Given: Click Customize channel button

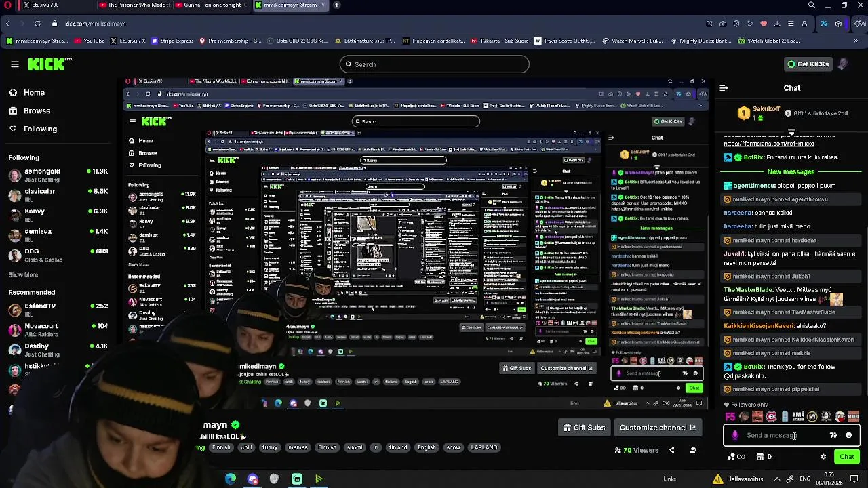Looking at the screenshot, I should click(658, 428).
